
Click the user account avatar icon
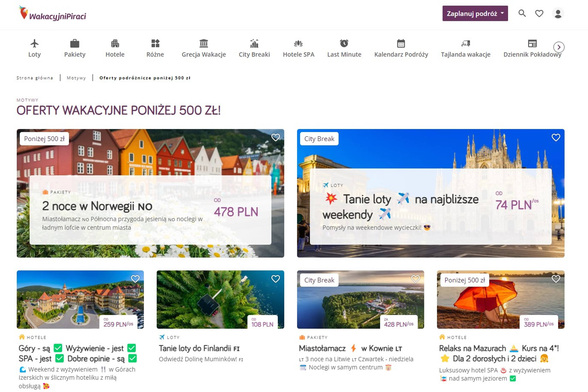click(558, 13)
